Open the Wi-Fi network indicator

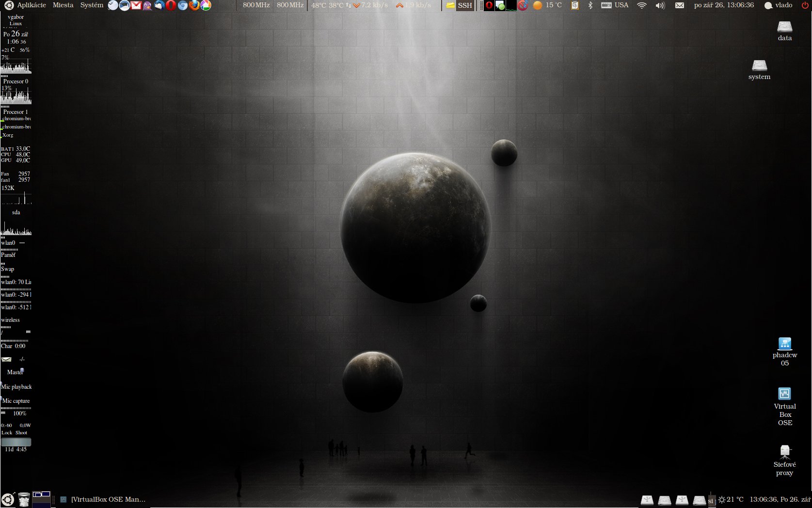[x=642, y=5]
